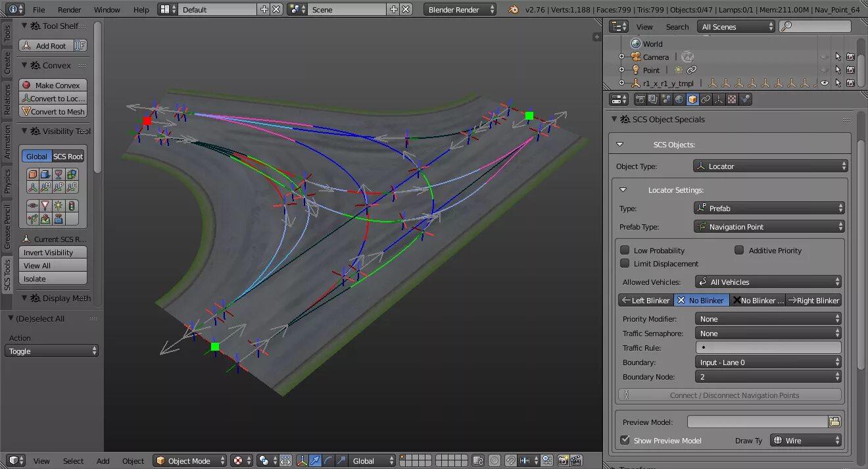Viewport: 868px width, 469px height.
Task: Expand the Camera item in outliner
Action: coord(621,57)
